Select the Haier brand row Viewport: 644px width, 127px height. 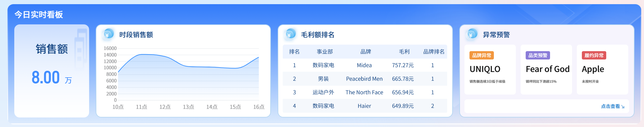(x=364, y=106)
